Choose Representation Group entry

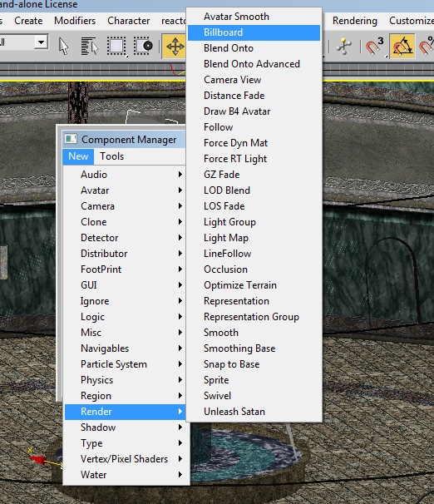(254, 317)
